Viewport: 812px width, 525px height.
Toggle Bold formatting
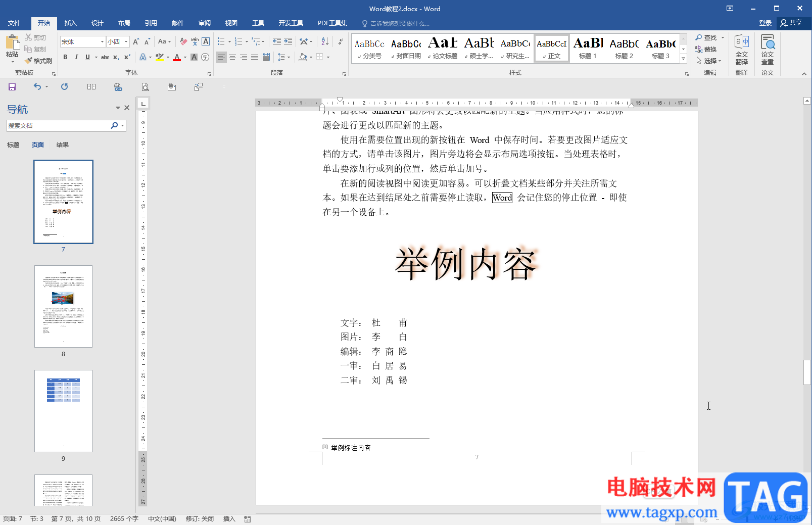tap(65, 57)
